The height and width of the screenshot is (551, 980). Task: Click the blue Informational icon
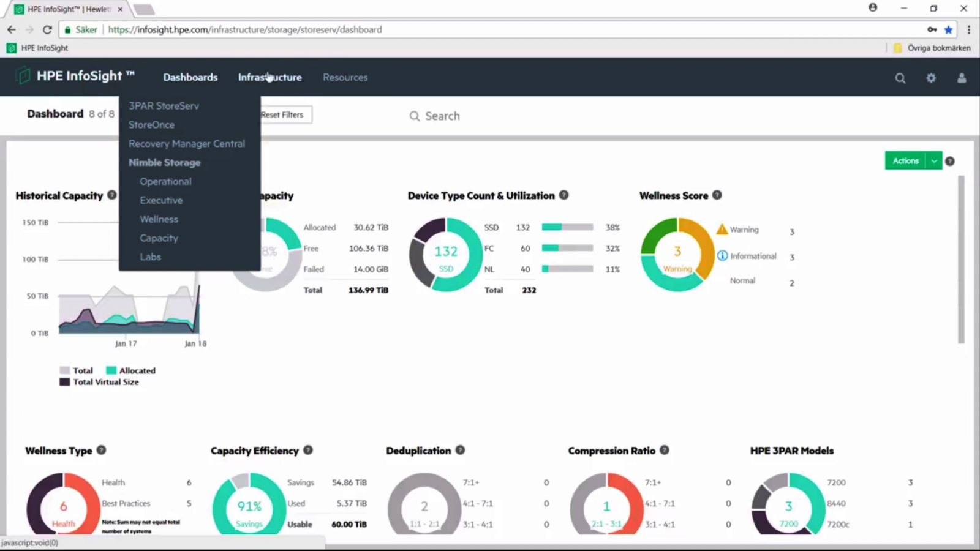(723, 256)
